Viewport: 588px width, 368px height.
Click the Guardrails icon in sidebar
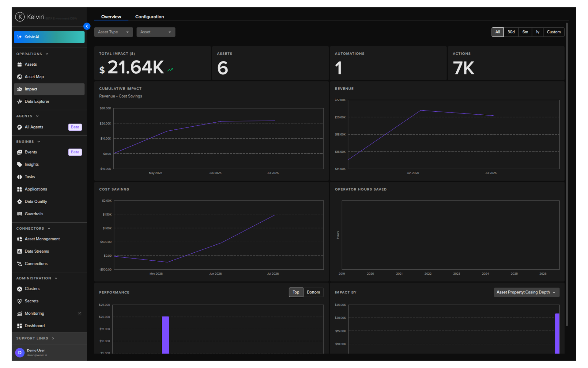(20, 214)
